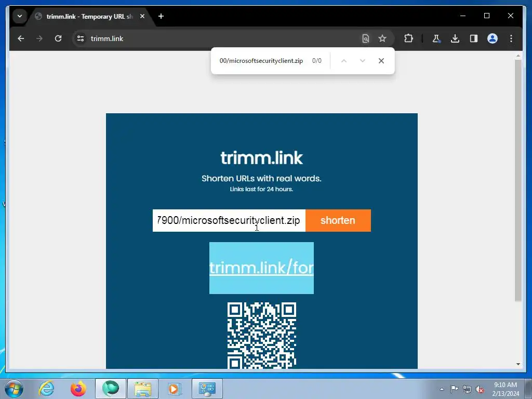Open the clock showing 9:10 AM

(x=506, y=389)
